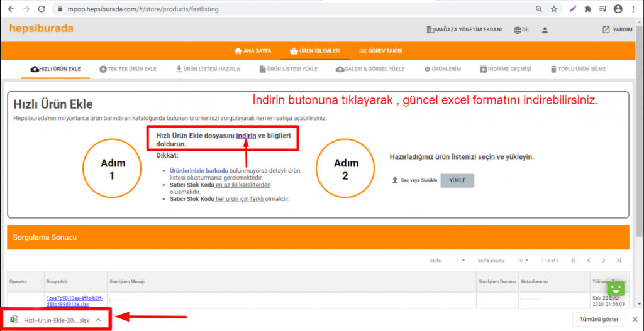Open the Ürün İşlemleri menu

tap(315, 50)
